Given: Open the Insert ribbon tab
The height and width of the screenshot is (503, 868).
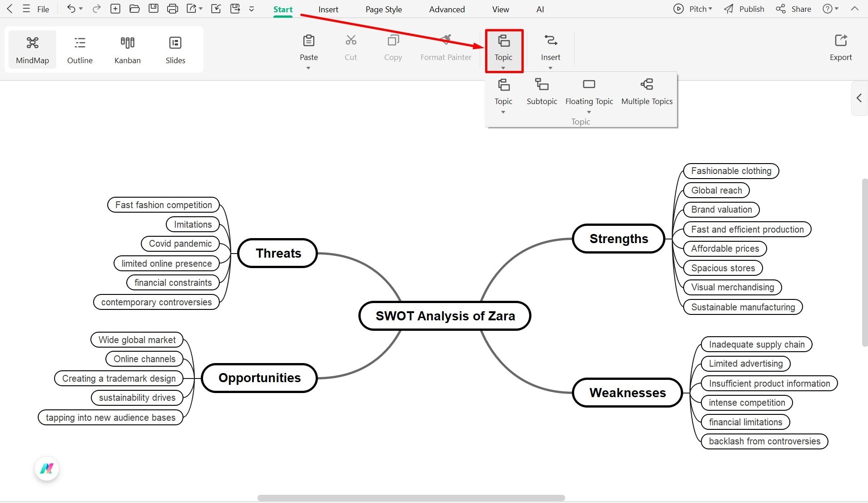Looking at the screenshot, I should tap(328, 9).
